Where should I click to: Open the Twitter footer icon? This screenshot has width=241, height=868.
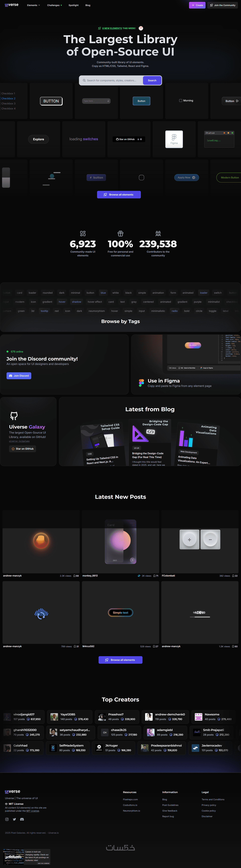14,819
